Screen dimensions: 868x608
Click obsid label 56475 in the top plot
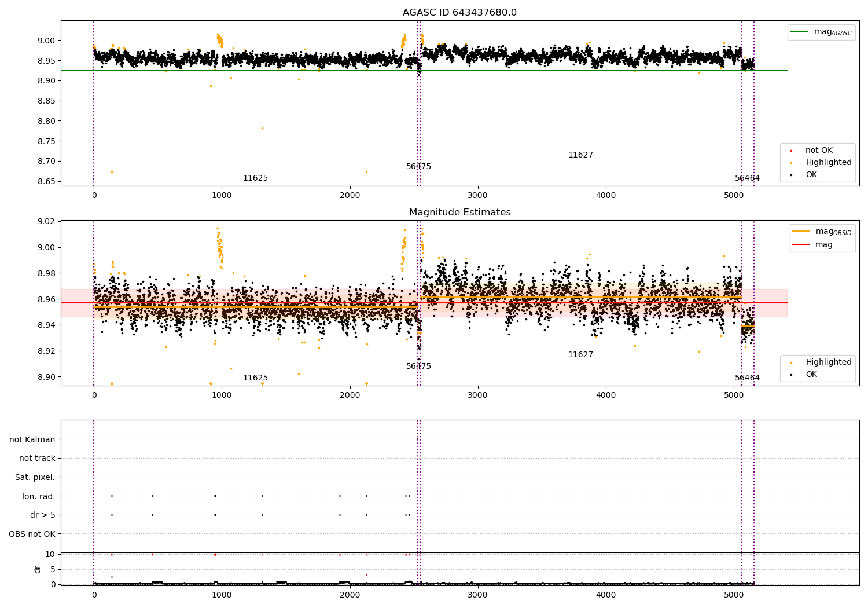click(x=418, y=167)
